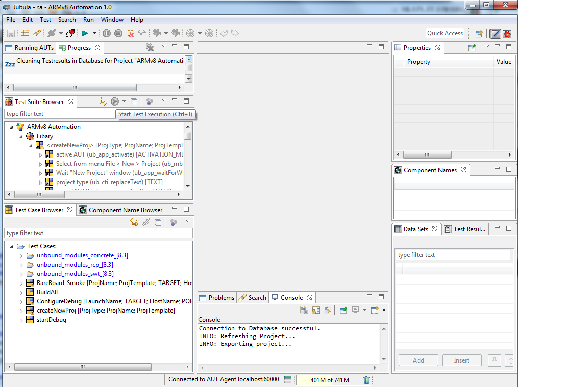Expand ConfigureDebug test case
The image size is (588, 387).
(21, 301)
